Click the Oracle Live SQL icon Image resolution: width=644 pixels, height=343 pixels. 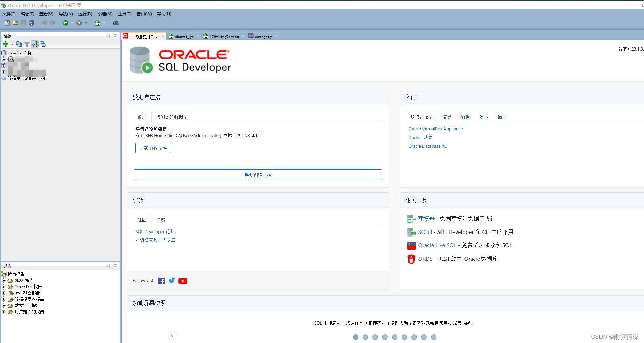click(x=411, y=245)
